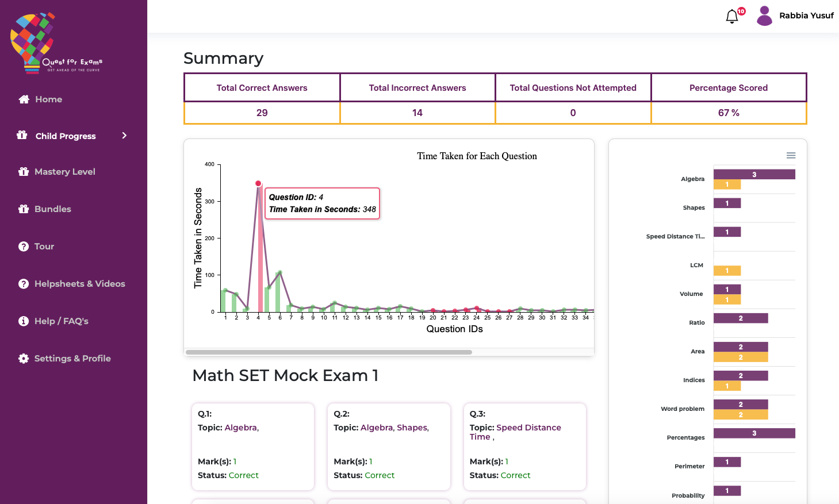Click the yellow LCM bar

pos(727,271)
